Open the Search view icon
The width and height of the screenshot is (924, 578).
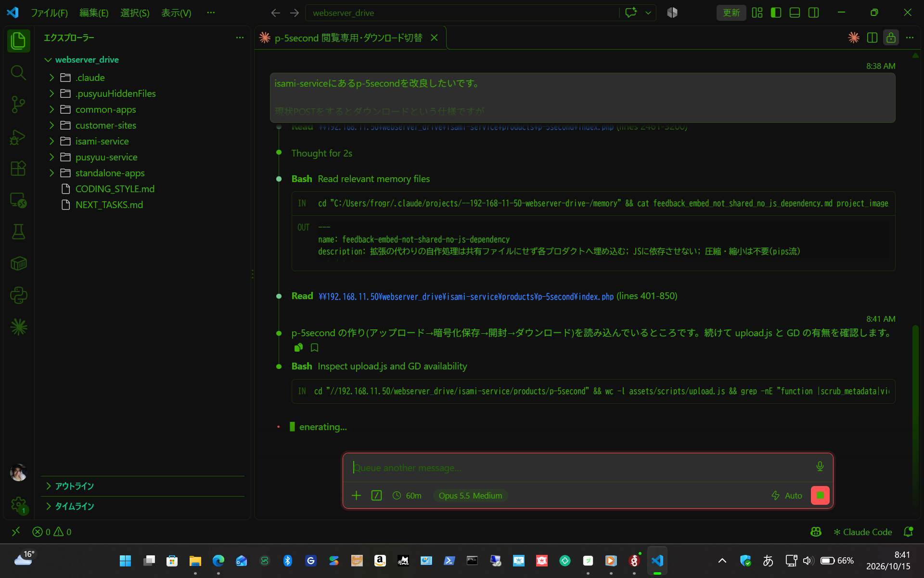pos(18,73)
